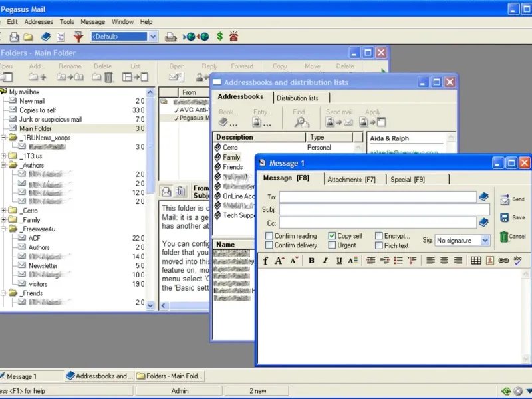Open the text color icon
The image size is (532, 399).
point(353,261)
